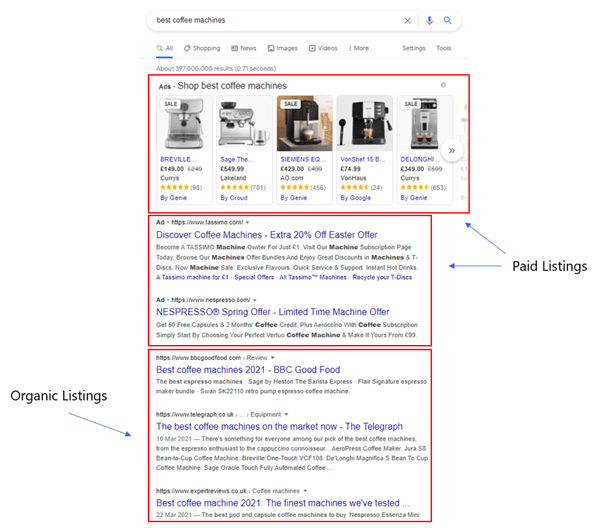Open the BREVILLE coffee machine product image
This screenshot has width=602, height=528.
coord(184,124)
